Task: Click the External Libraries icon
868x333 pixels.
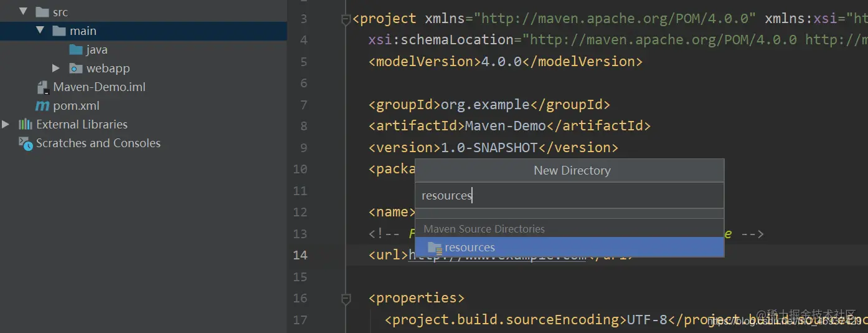Action: tap(26, 124)
